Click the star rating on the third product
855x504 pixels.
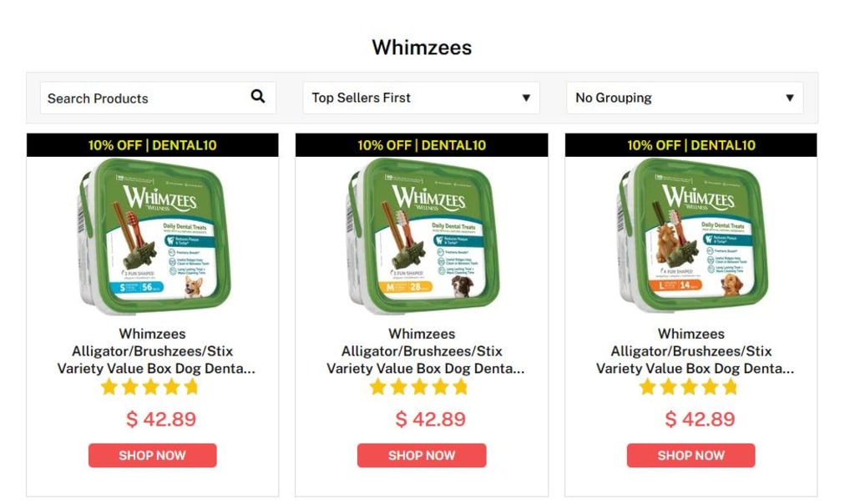(x=688, y=387)
